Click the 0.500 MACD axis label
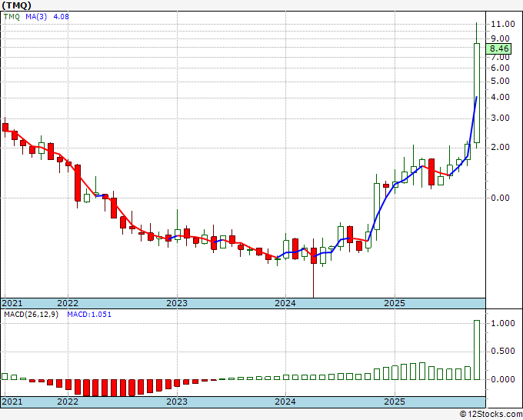 pos(503,352)
